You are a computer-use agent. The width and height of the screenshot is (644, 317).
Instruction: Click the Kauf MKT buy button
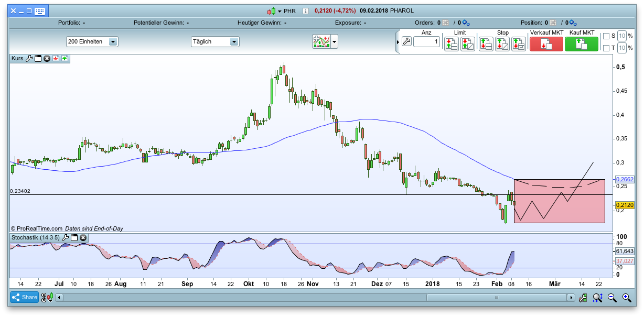(x=581, y=44)
